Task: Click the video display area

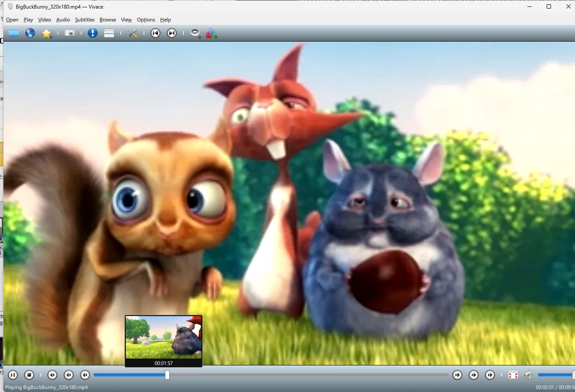Action: point(289,203)
